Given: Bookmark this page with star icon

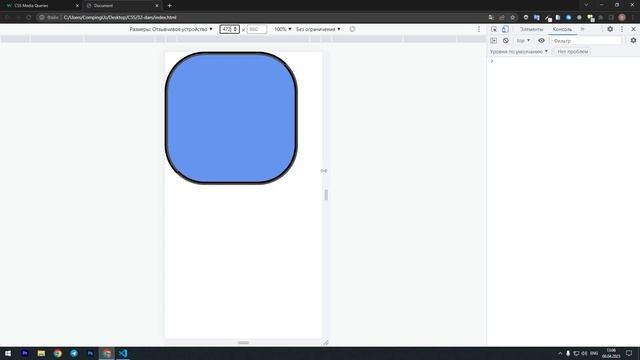Looking at the screenshot, I should (x=513, y=18).
